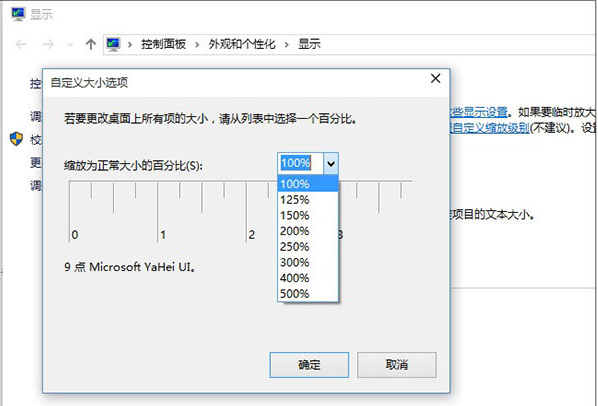
Task: Click the percentage combo box text field
Action: [x=301, y=163]
